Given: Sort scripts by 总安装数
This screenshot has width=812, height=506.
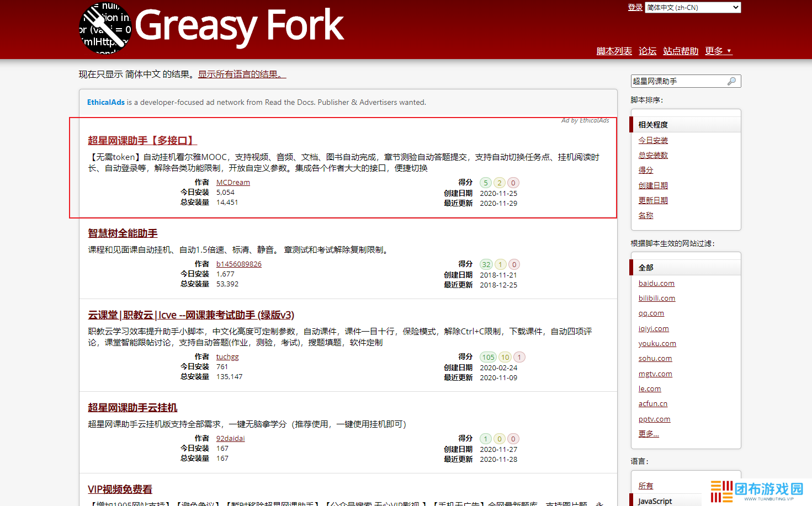Looking at the screenshot, I should point(653,155).
